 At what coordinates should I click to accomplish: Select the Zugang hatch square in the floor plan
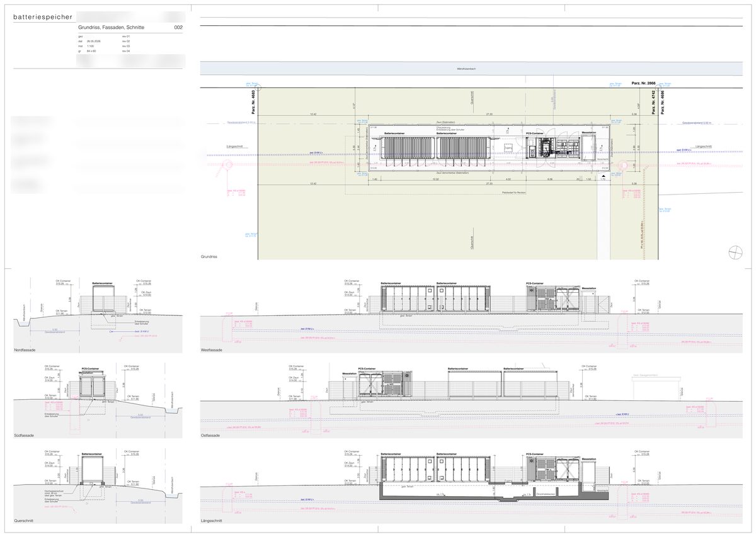click(508, 147)
